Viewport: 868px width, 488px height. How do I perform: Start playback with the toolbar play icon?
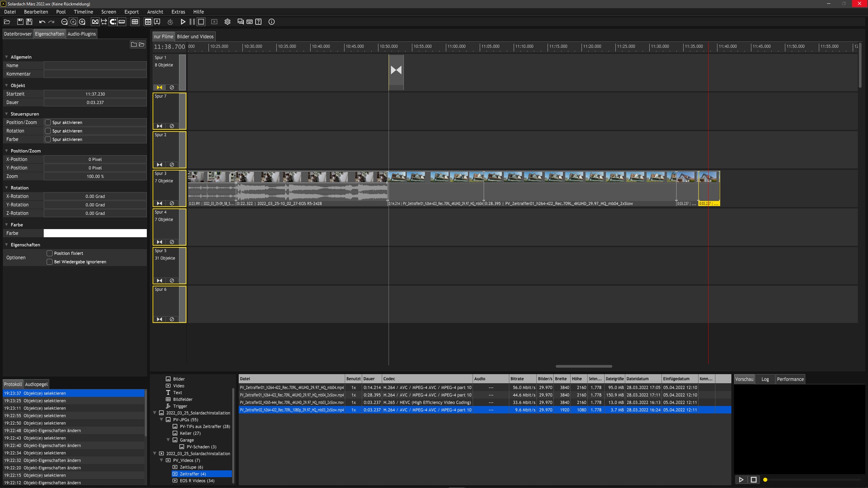pyautogui.click(x=183, y=22)
